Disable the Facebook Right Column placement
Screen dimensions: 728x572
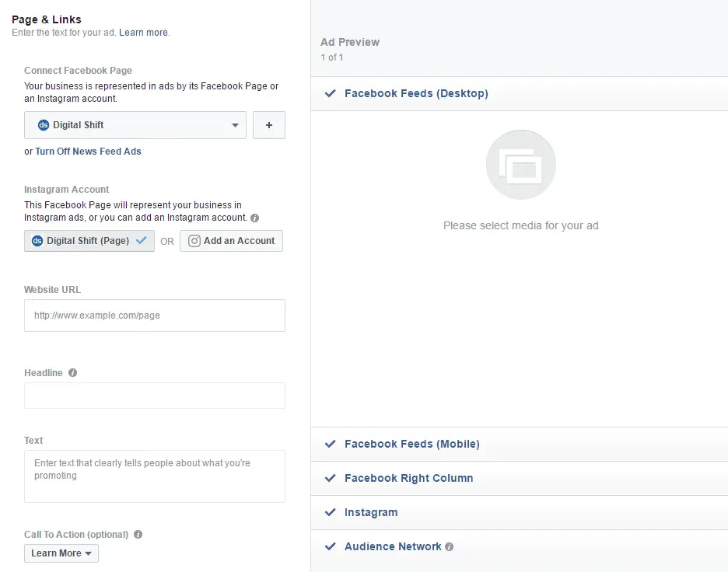pyautogui.click(x=330, y=479)
